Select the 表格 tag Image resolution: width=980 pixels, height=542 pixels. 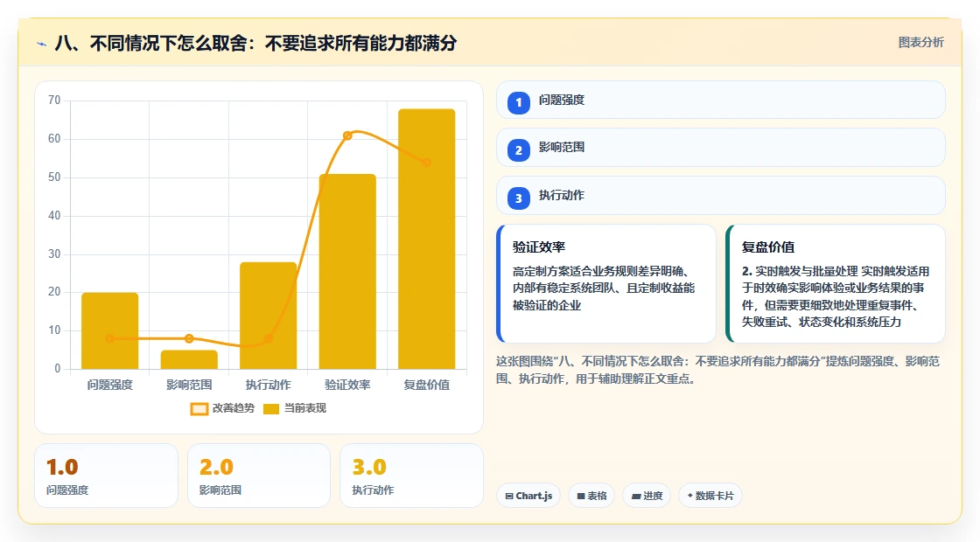click(x=591, y=496)
